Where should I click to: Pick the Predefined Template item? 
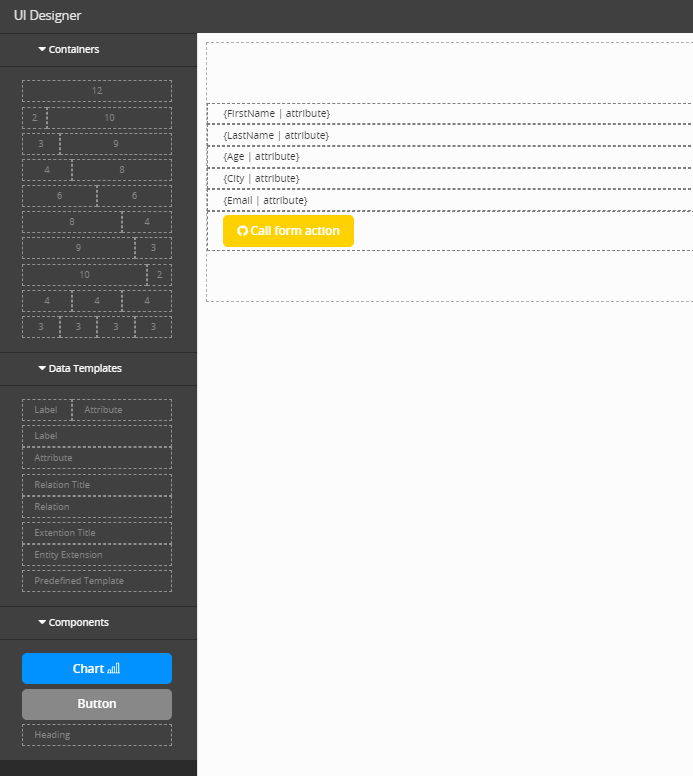coord(97,581)
